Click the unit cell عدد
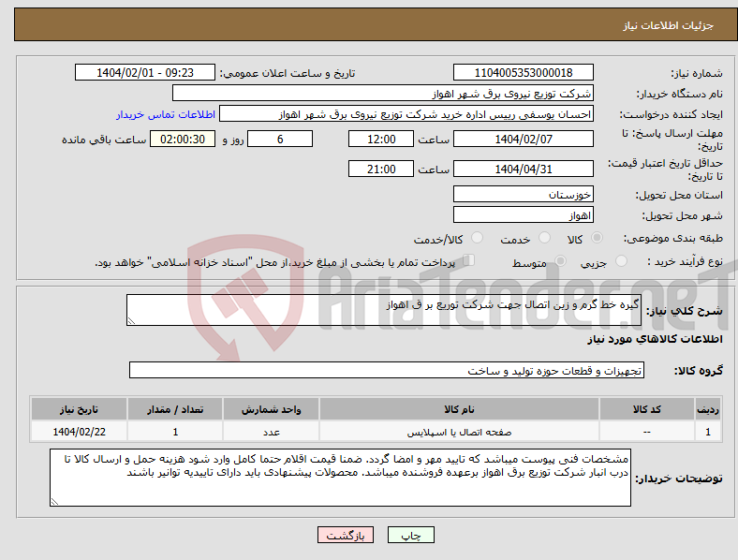This screenshot has height=560, width=738. tap(271, 432)
